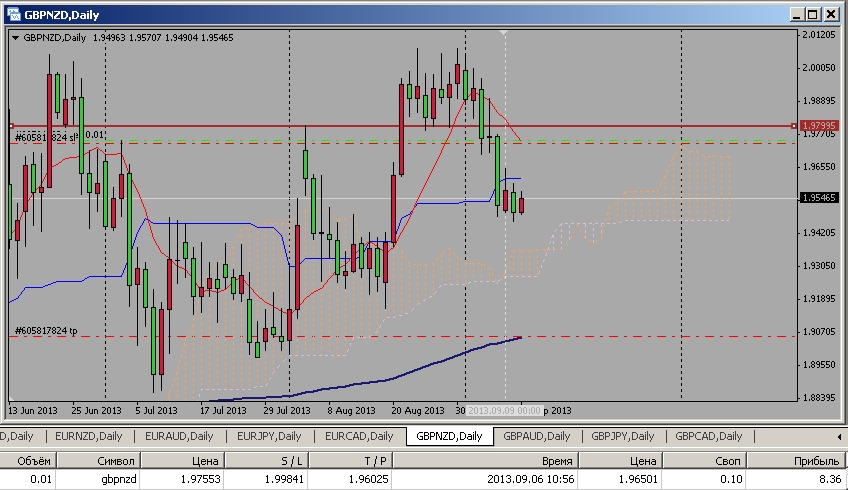Click the current price label 1.95465
Screen dimensions: 848x490
(x=819, y=198)
